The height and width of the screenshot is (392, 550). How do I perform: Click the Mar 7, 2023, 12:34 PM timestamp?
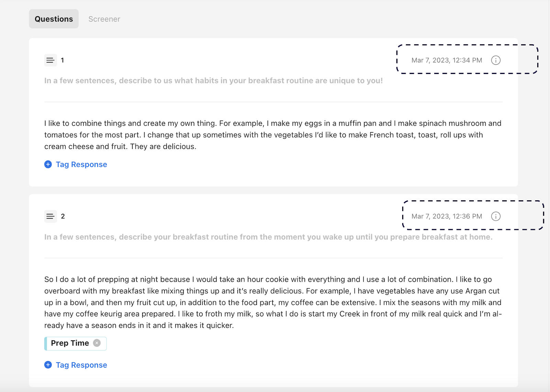click(447, 60)
